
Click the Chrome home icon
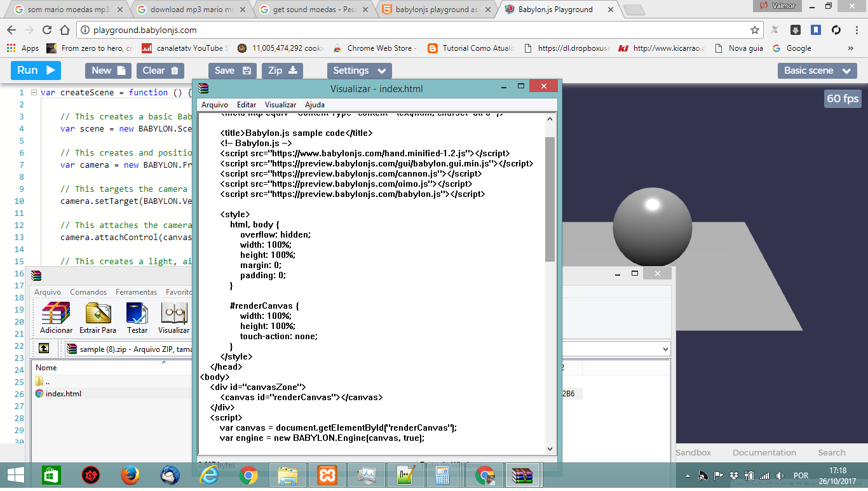[x=65, y=30]
